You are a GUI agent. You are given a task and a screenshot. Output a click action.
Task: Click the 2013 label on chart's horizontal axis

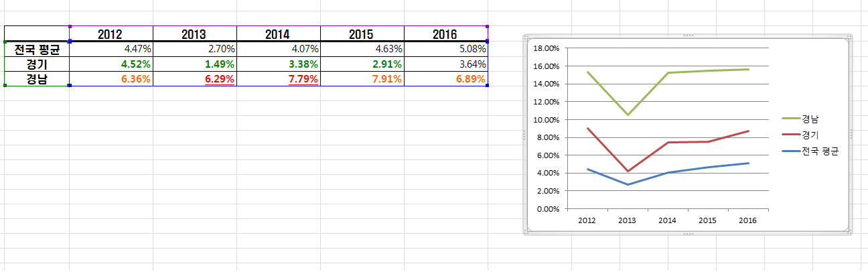627,220
